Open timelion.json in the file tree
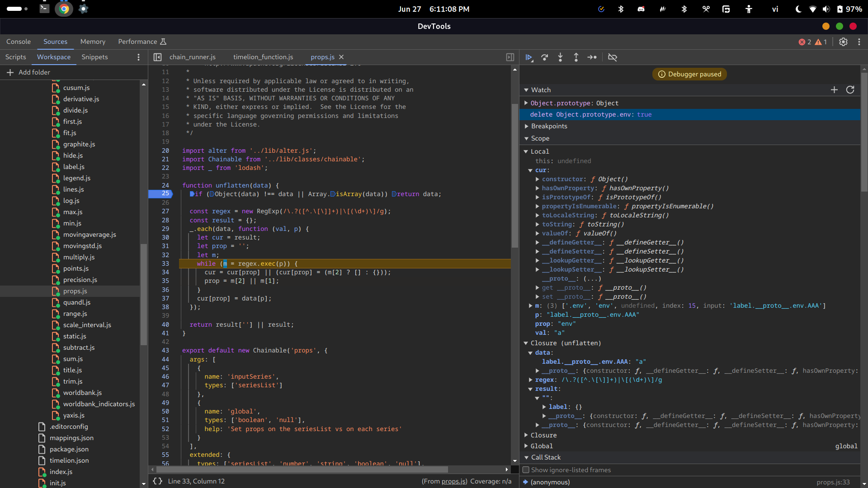The image size is (868, 488). 69,460
